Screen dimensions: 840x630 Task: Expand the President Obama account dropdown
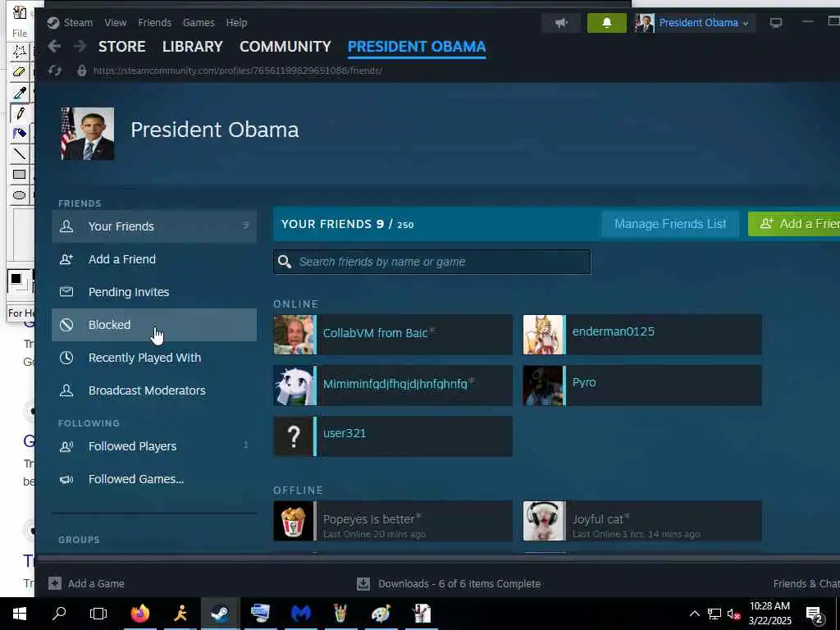tap(695, 23)
